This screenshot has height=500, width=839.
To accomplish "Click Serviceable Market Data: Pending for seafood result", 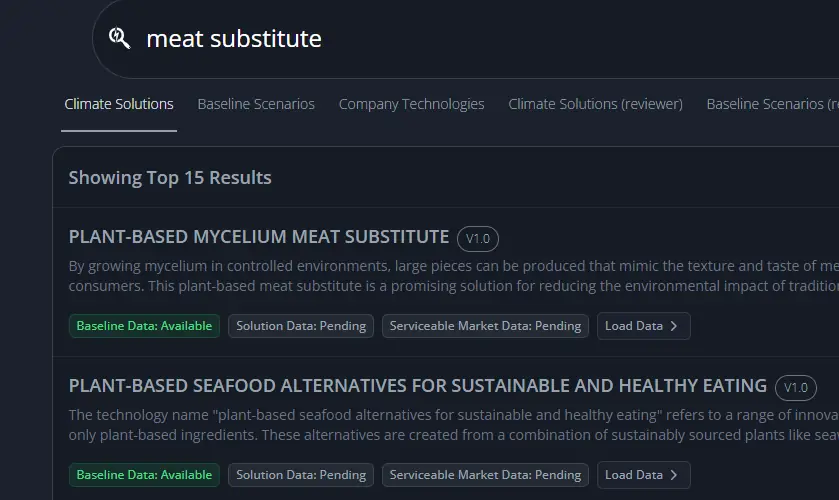I will [485, 475].
